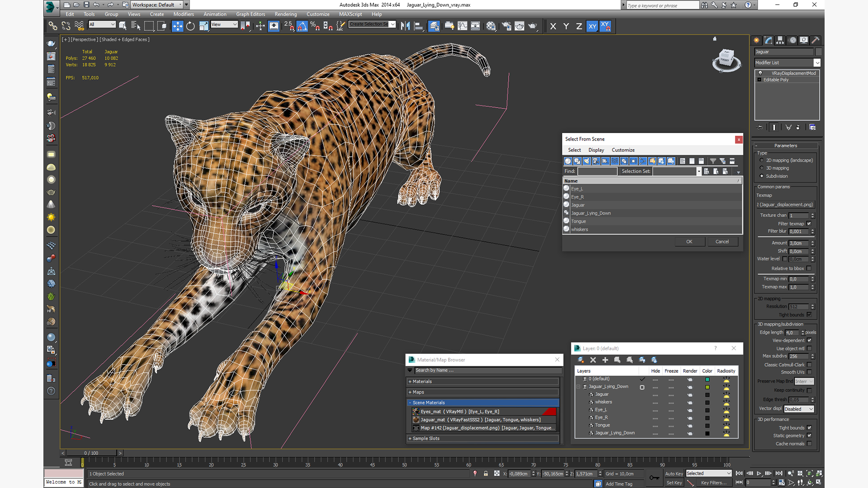Toggle Angle Snap in main toolbar
Viewport: 868px width, 488px height.
coord(302,26)
